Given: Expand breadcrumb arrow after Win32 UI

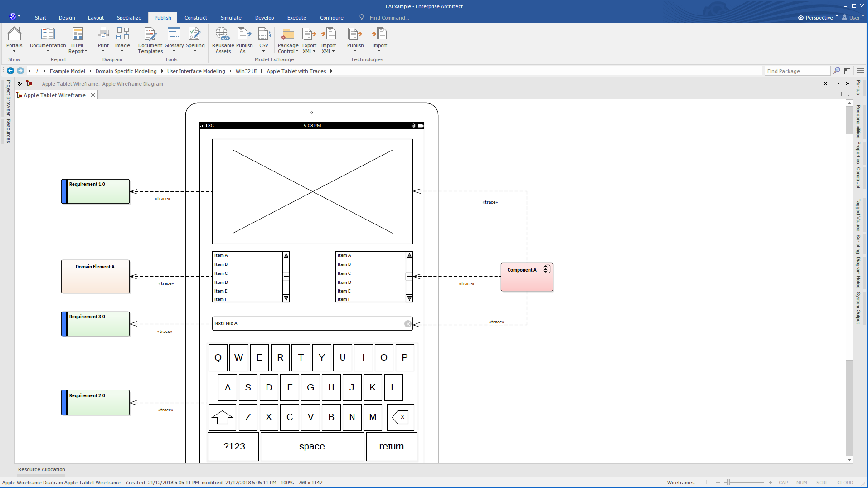Looking at the screenshot, I should (x=262, y=71).
